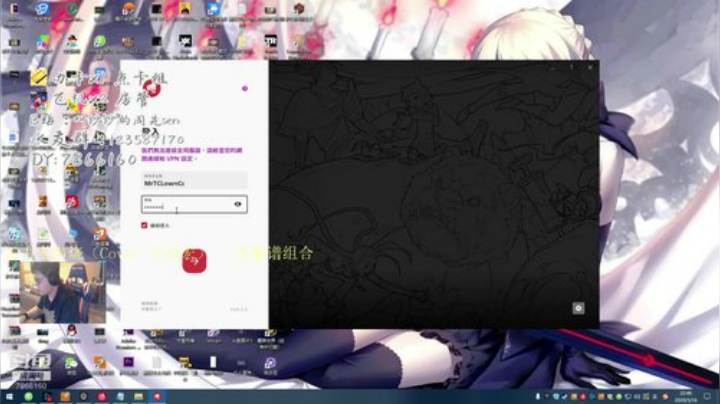Open the Windows Start menu
This screenshot has width=720, height=404.
point(9,396)
